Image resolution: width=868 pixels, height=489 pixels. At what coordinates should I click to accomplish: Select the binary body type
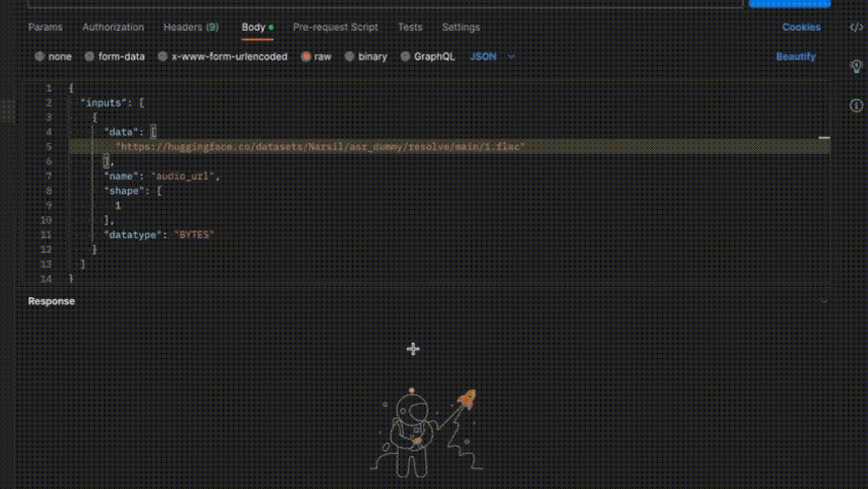[x=366, y=56]
